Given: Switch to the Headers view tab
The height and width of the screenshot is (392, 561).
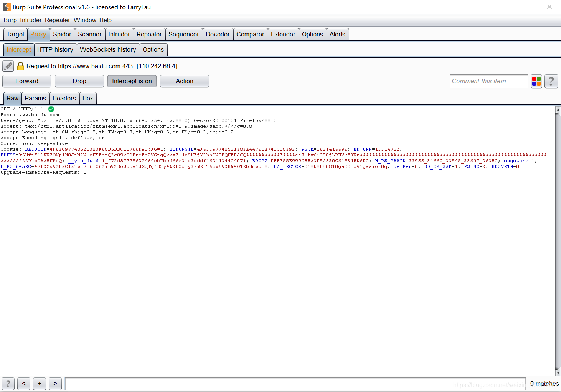Looking at the screenshot, I should coord(64,98).
